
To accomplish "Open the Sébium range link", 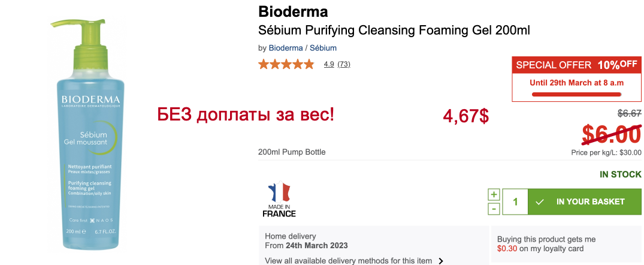I will [323, 48].
